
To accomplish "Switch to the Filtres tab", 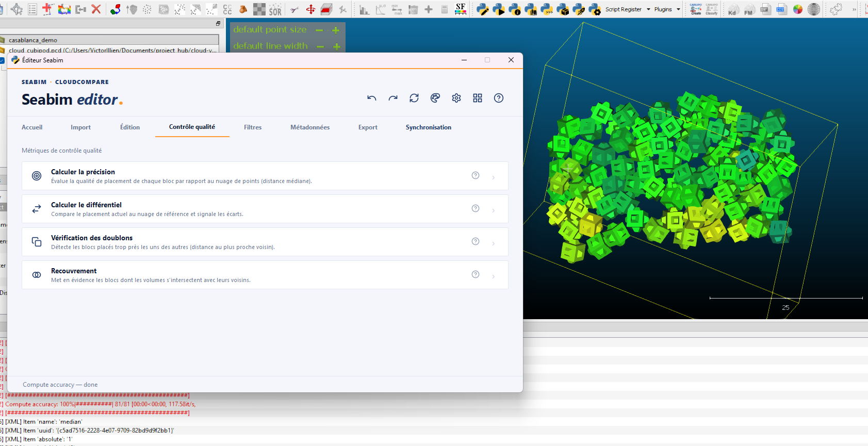I will click(253, 127).
